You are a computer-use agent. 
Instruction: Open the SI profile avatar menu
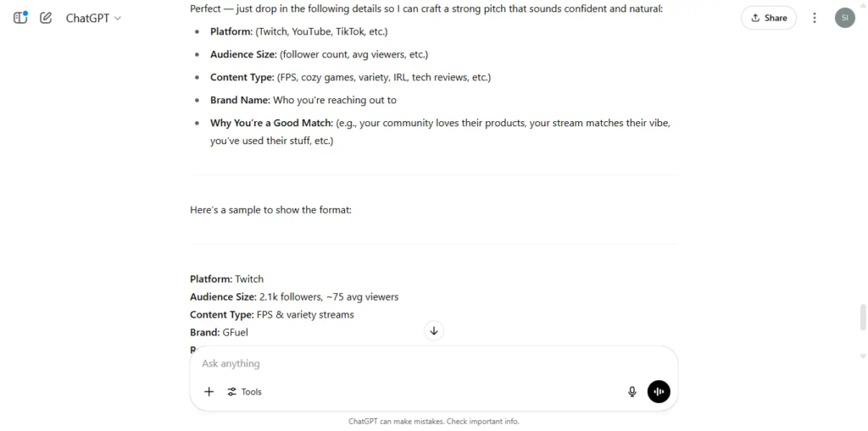coord(845,18)
